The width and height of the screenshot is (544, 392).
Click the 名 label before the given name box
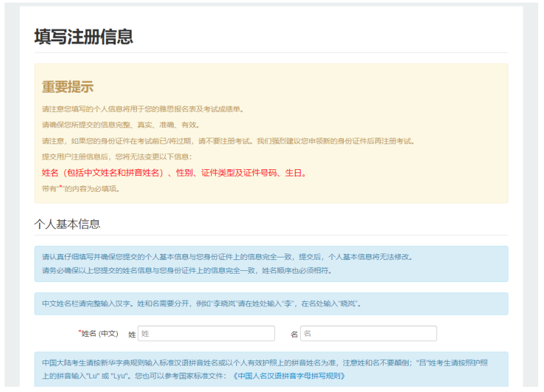tap(294, 334)
